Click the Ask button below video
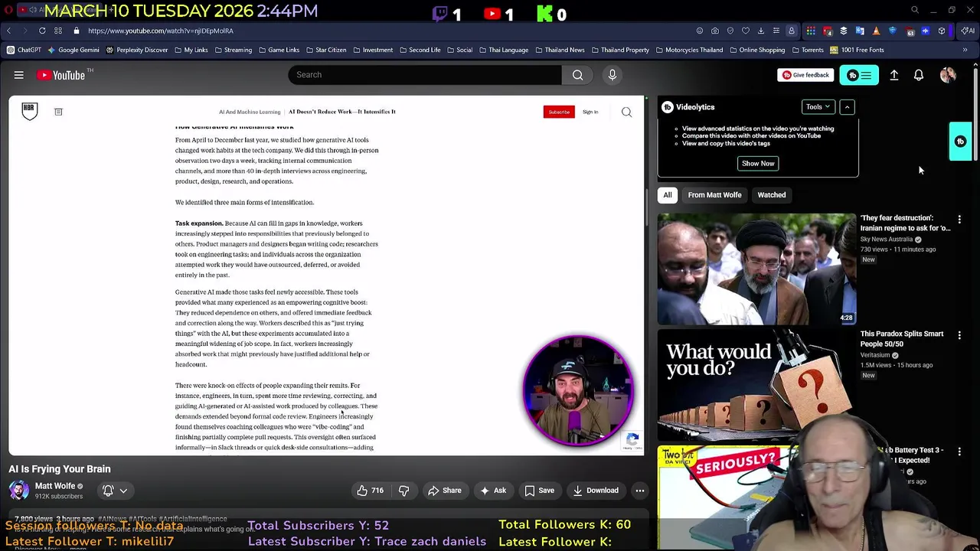980x551 pixels. [x=492, y=491]
